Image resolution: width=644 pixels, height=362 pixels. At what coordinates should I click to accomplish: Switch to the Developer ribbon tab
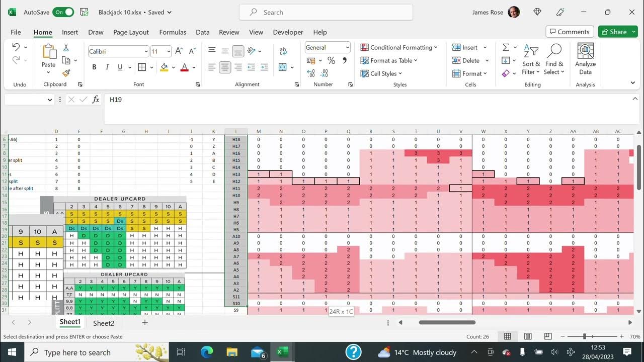tap(288, 32)
